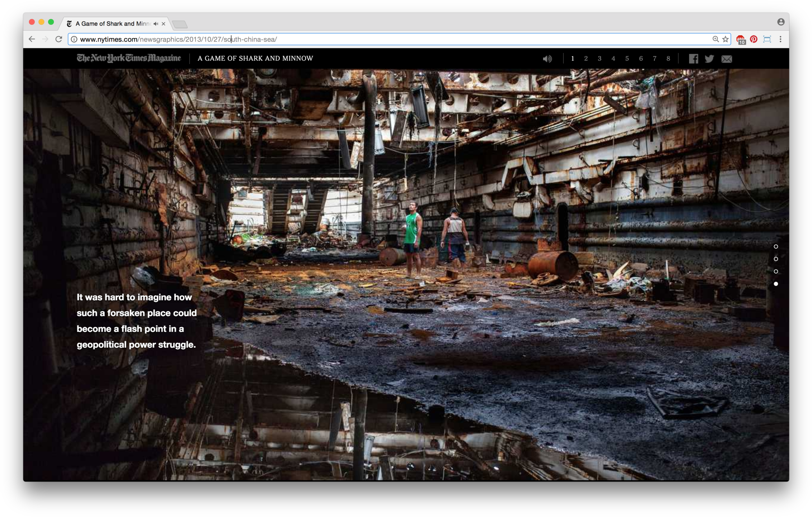Click the New York Times Magazine logo
Screen dimensions: 812x517
pos(128,58)
